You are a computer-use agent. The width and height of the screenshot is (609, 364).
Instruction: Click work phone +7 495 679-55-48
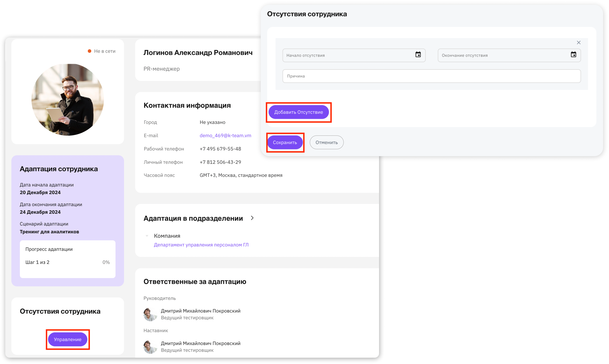click(x=220, y=149)
